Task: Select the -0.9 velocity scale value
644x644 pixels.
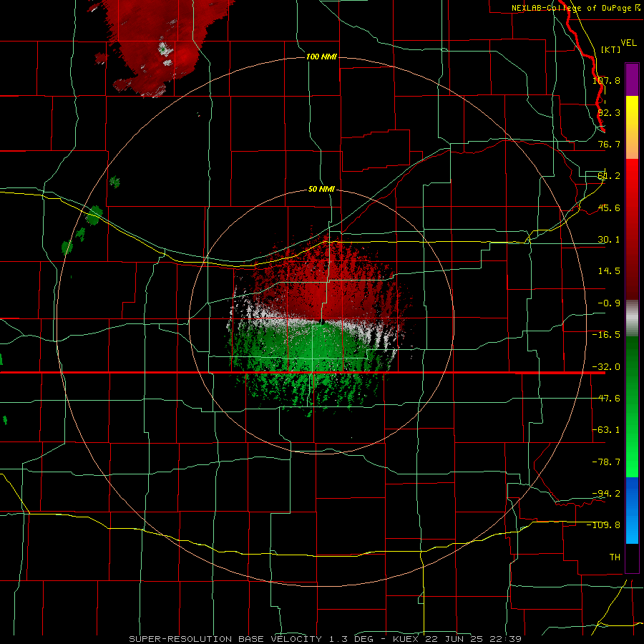Action: coord(609,303)
